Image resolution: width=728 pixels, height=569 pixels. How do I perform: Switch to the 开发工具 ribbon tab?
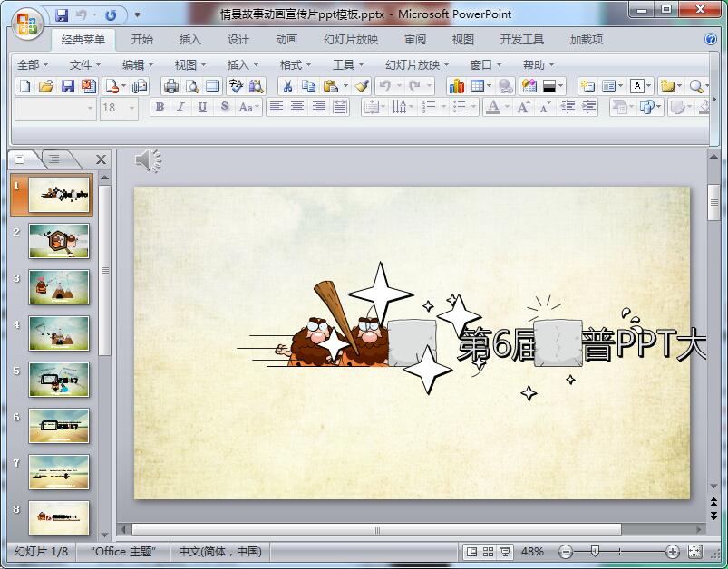pos(522,40)
